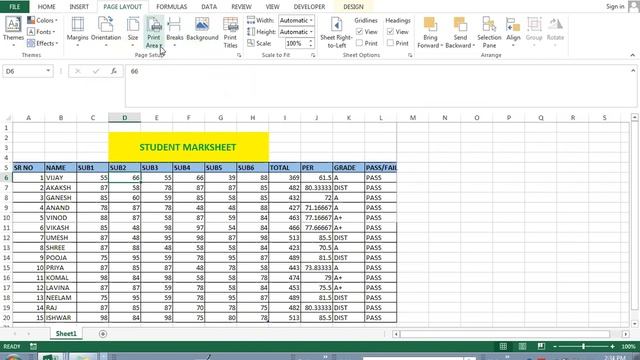Click Bring Forward icon

tap(430, 24)
